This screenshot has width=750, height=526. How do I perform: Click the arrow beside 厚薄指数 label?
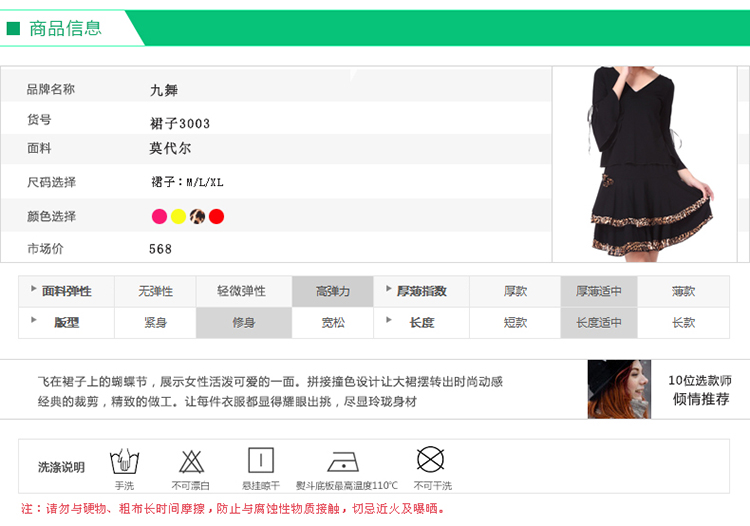click(389, 289)
